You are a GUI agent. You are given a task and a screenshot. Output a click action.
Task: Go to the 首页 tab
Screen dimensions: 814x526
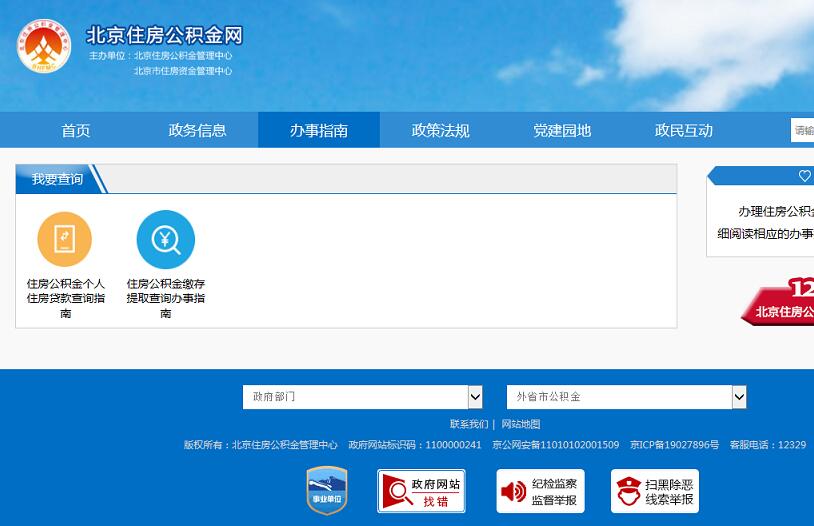[76, 130]
